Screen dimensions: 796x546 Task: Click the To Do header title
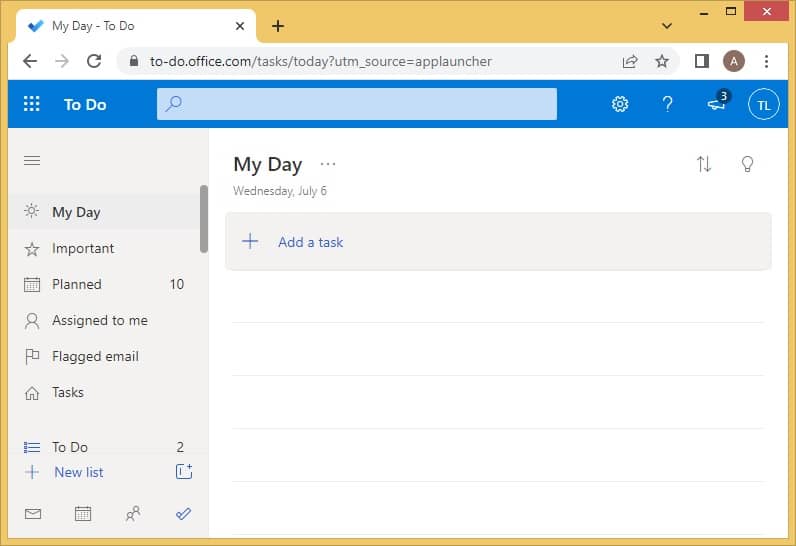point(85,105)
